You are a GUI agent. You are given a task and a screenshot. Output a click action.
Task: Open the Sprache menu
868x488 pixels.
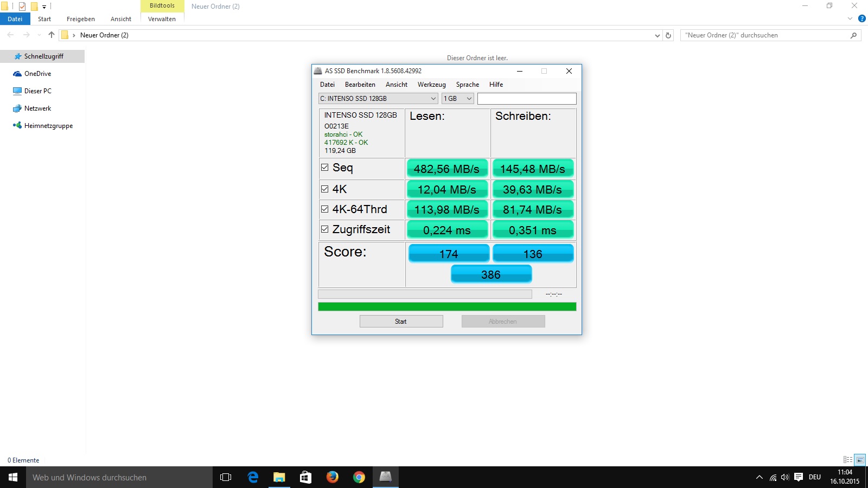point(468,85)
